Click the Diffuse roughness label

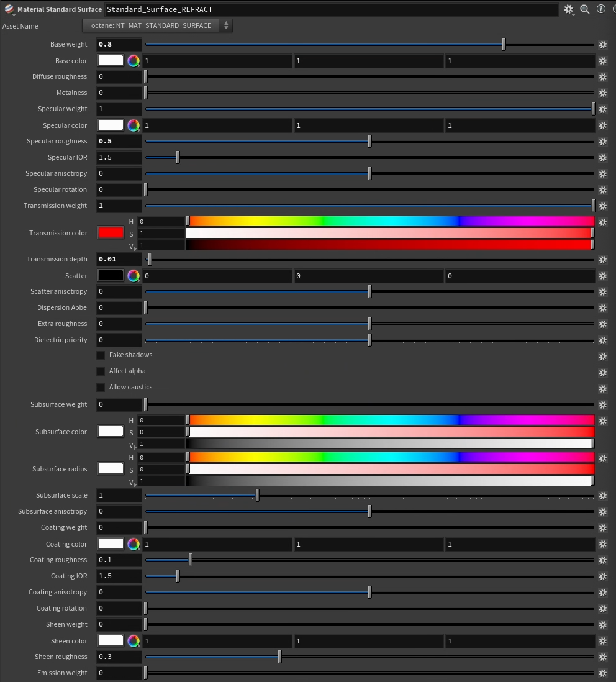point(60,76)
